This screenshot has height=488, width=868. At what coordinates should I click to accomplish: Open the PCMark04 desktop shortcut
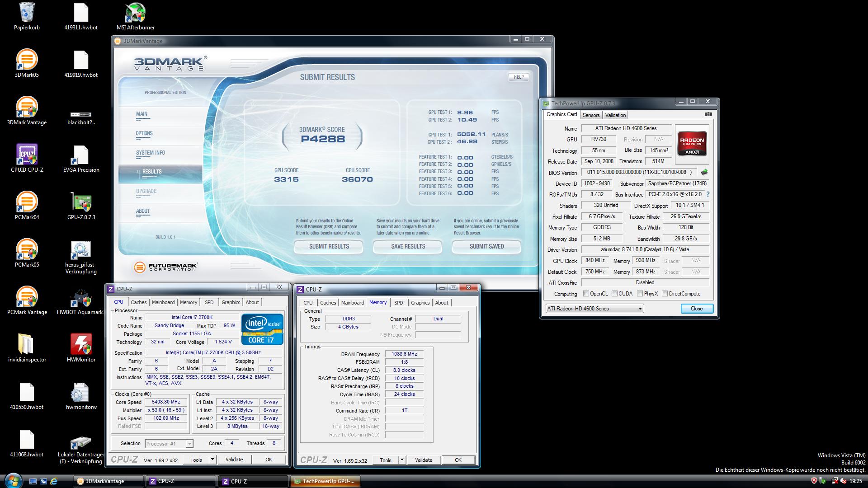[27, 206]
